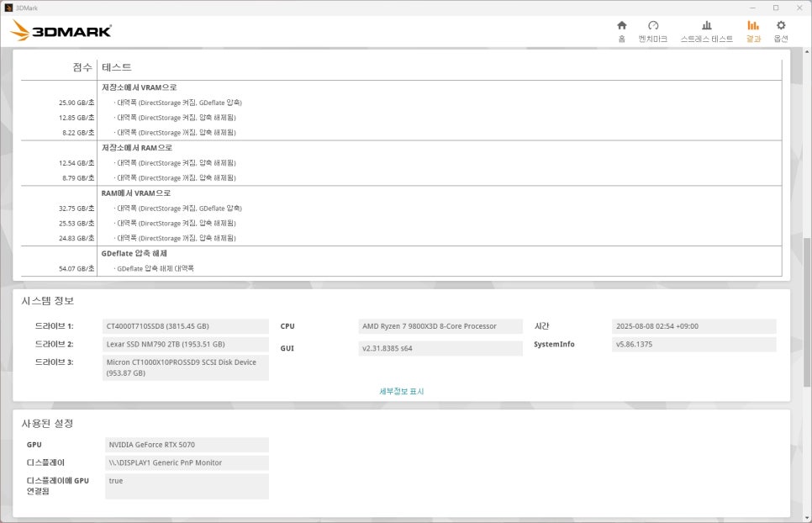812x523 pixels.
Task: Minimize the 3DMark window
Action: click(x=752, y=8)
